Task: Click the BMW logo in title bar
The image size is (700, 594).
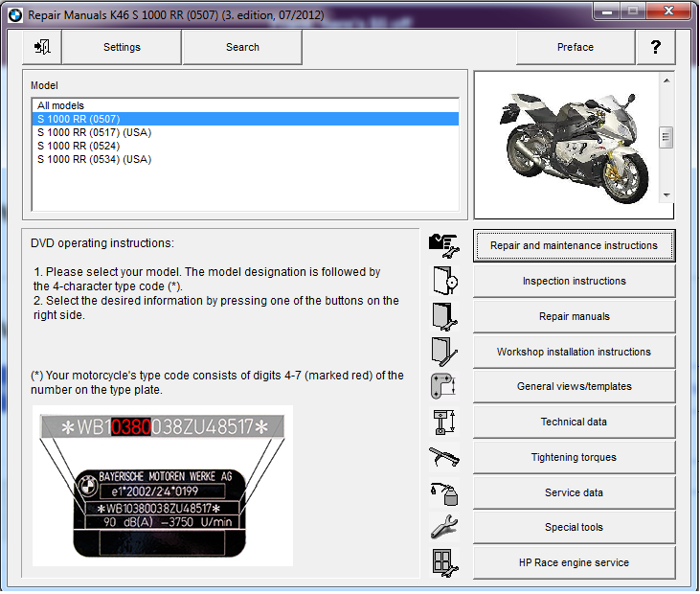Action: click(x=15, y=15)
